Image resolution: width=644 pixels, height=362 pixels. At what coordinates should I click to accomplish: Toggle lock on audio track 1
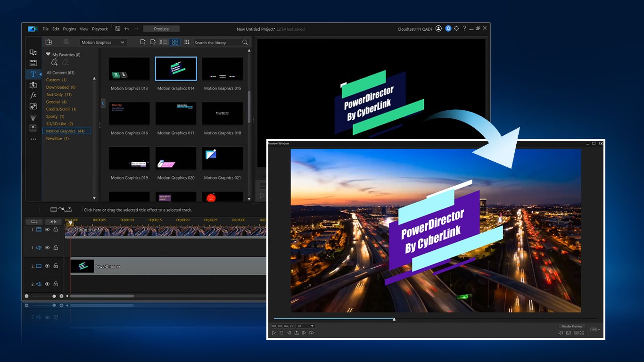point(56,247)
